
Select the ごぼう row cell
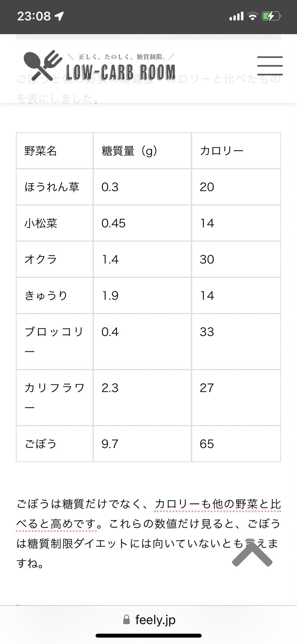pos(55,444)
